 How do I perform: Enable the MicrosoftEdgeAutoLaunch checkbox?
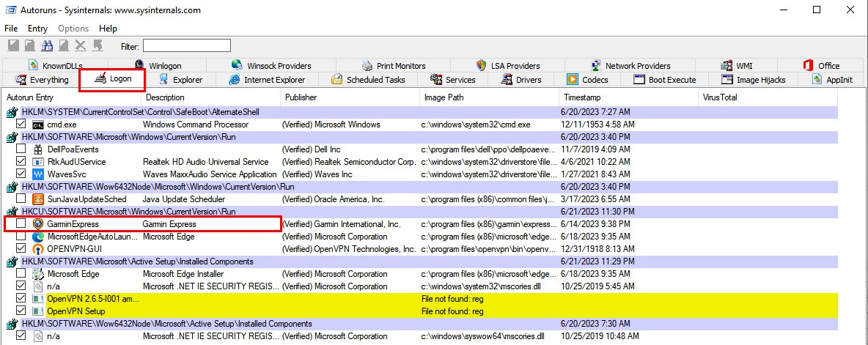click(21, 236)
